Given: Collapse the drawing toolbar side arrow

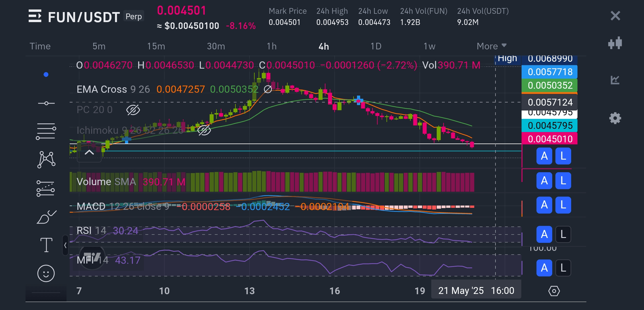Looking at the screenshot, I should point(65,245).
